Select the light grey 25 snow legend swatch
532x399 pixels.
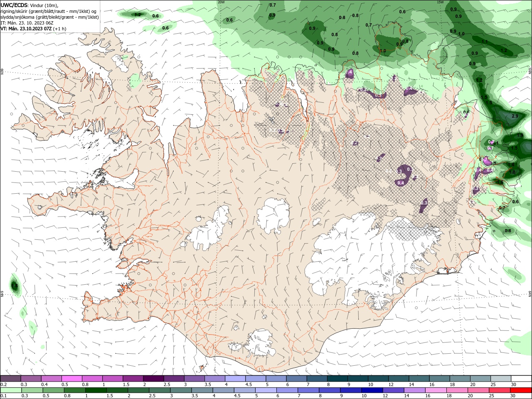[501, 379]
